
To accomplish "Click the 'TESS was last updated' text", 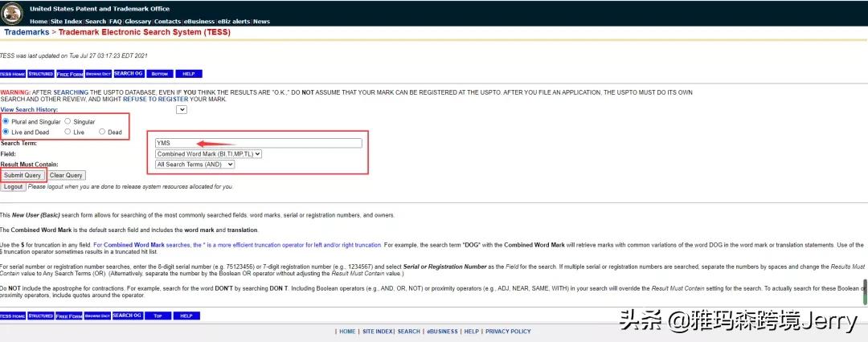I will click(74, 55).
